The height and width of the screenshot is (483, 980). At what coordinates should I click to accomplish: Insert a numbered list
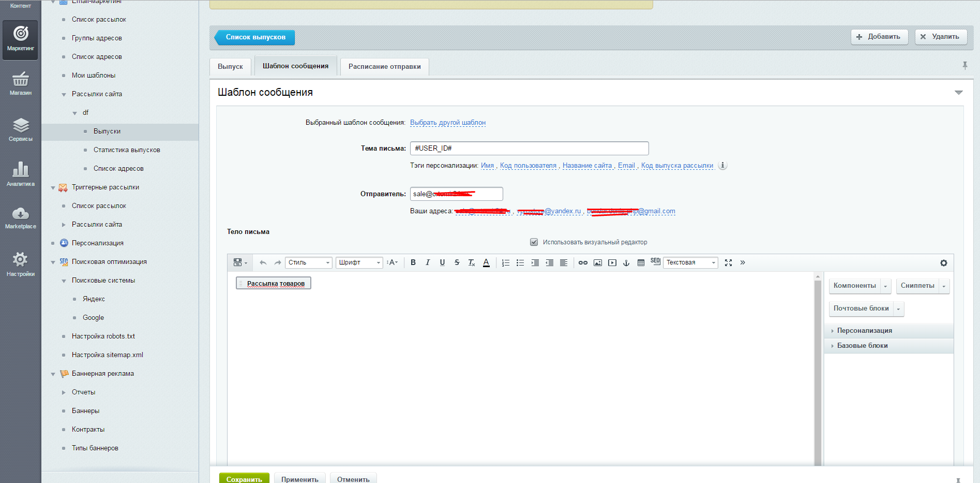click(x=506, y=262)
